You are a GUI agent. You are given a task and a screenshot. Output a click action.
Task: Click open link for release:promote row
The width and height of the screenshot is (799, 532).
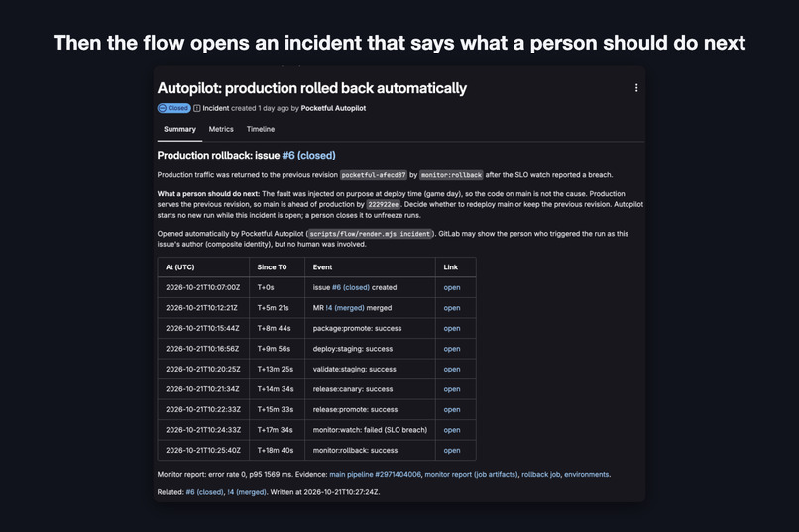451,410
